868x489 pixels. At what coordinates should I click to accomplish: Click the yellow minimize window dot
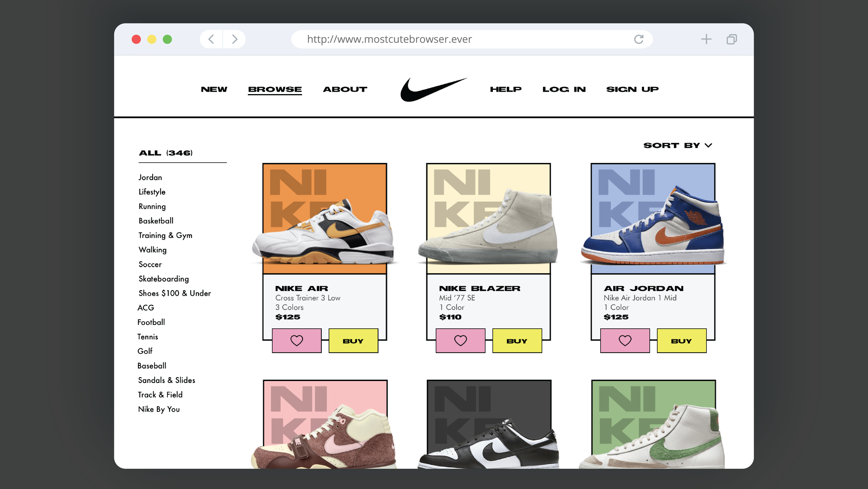[152, 39]
